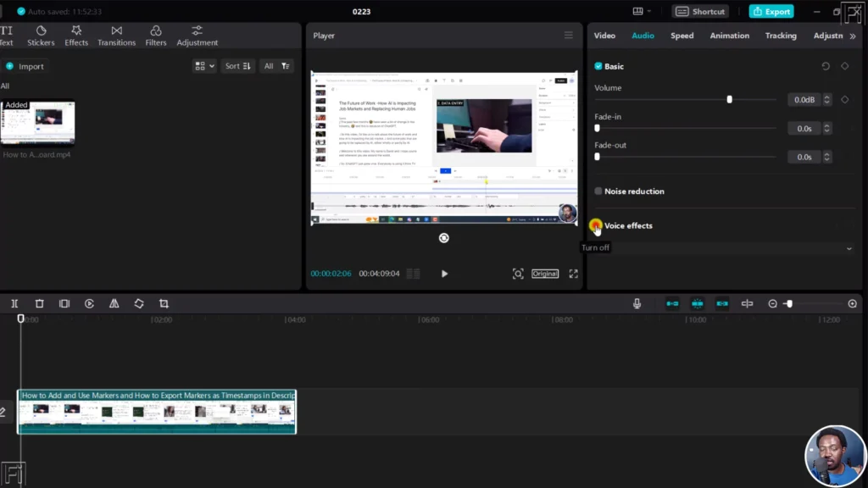Click the rotate handle below the preview

pyautogui.click(x=444, y=238)
